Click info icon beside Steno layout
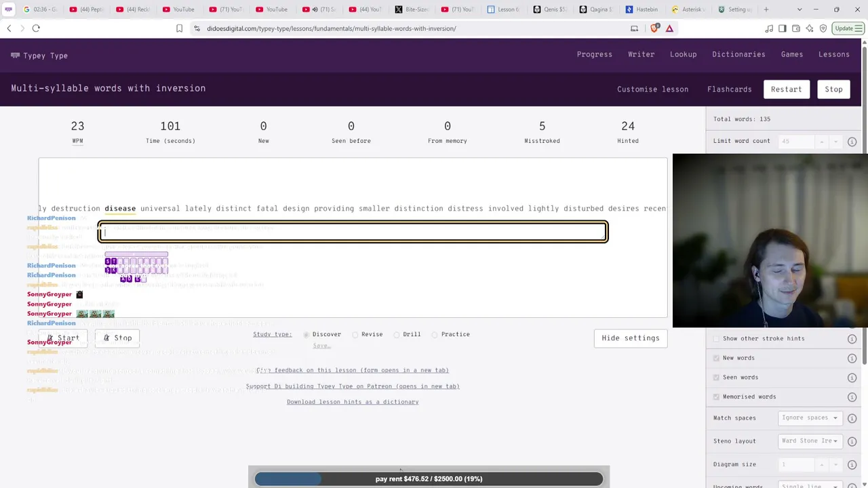The width and height of the screenshot is (868, 488). click(x=852, y=441)
